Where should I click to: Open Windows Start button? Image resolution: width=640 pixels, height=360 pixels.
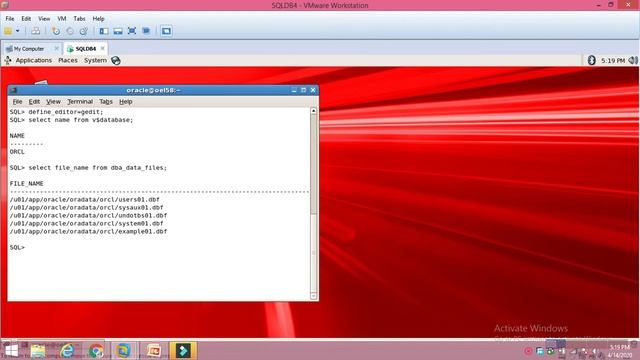point(11,351)
